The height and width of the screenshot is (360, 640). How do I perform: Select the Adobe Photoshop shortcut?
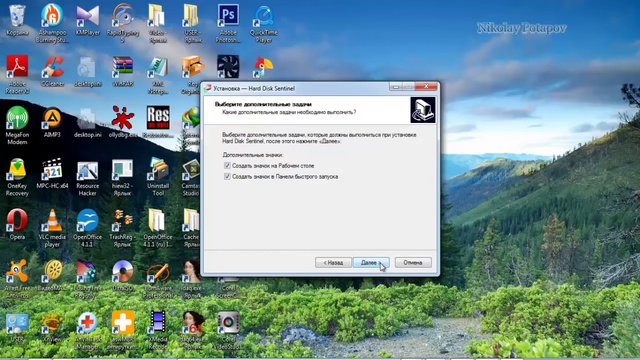coord(228,23)
